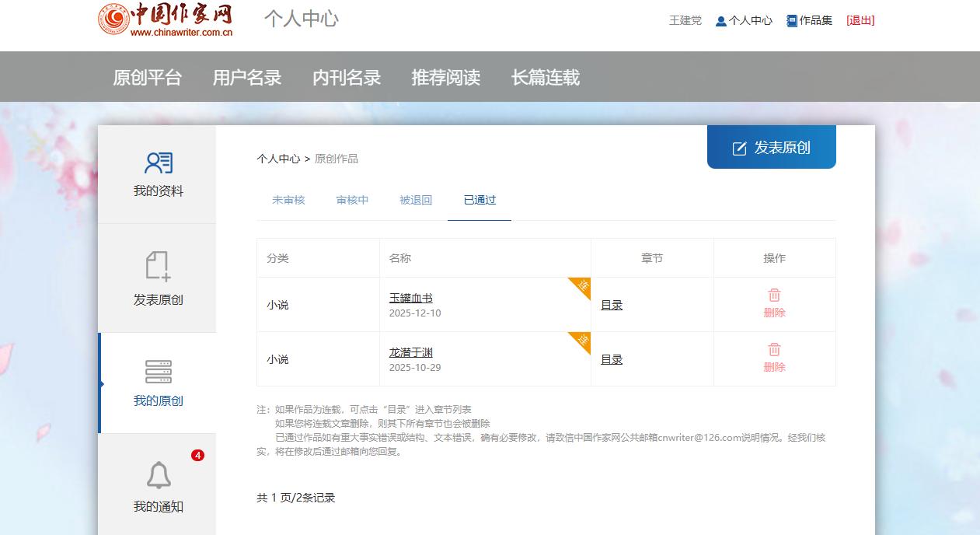Switch to the 被退回 tab
Screen dimensions: 980x535
[x=416, y=200]
